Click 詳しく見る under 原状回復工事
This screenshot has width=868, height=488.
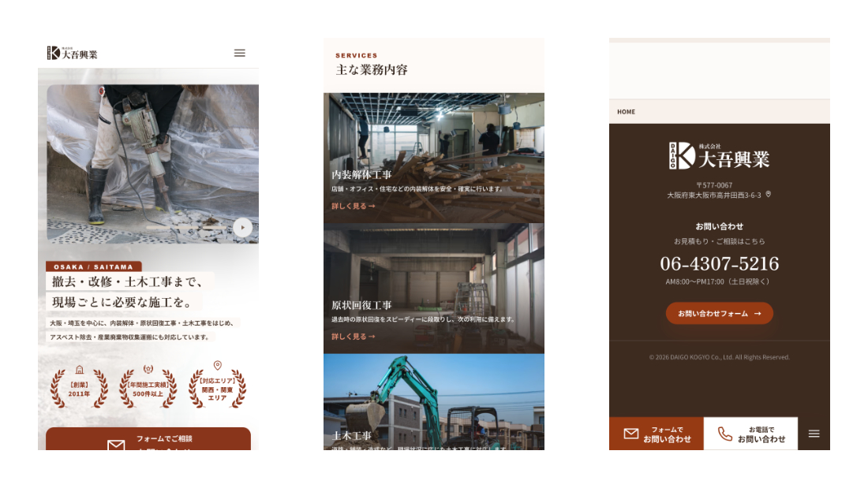(354, 337)
